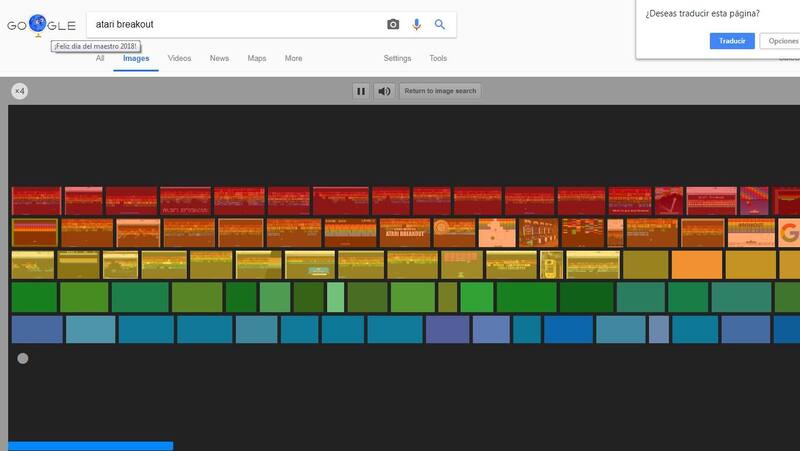Pause the Breakout game
Image resolution: width=800 pixels, height=451 pixels.
point(360,91)
